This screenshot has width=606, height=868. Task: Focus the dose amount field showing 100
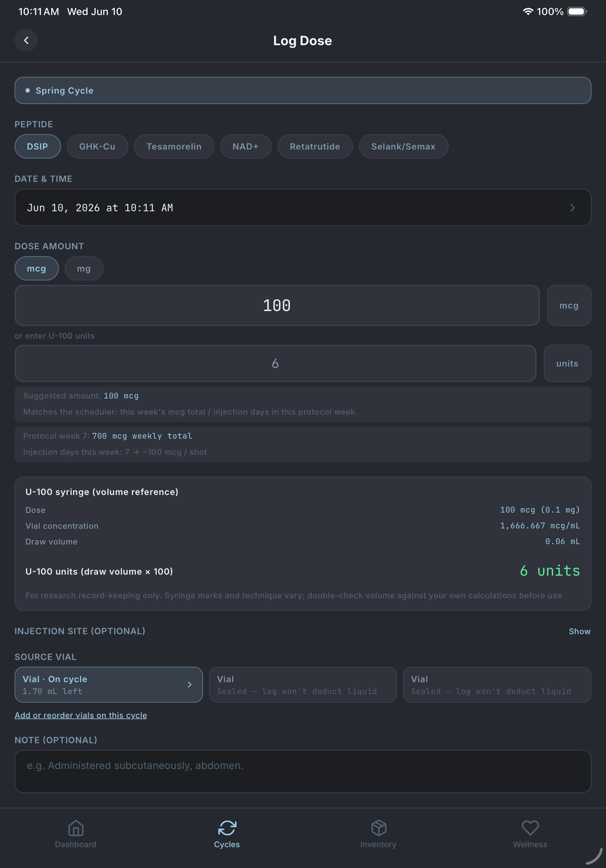277,305
